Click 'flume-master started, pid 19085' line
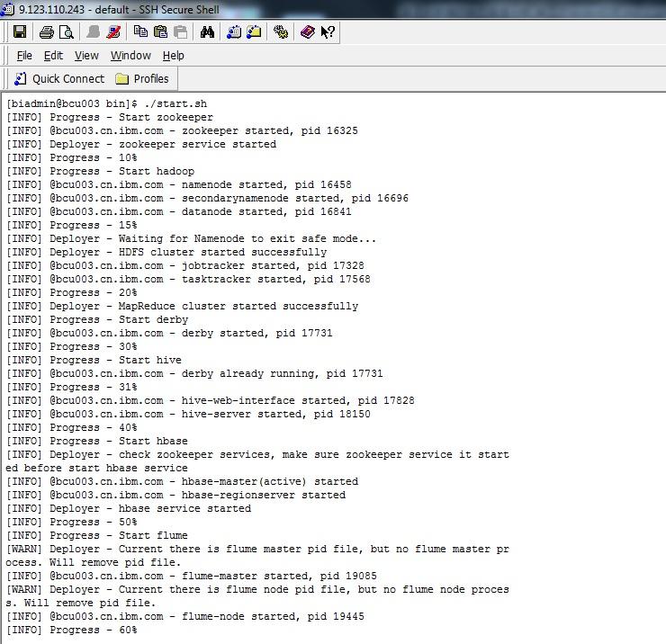The image size is (666, 644). [192, 576]
